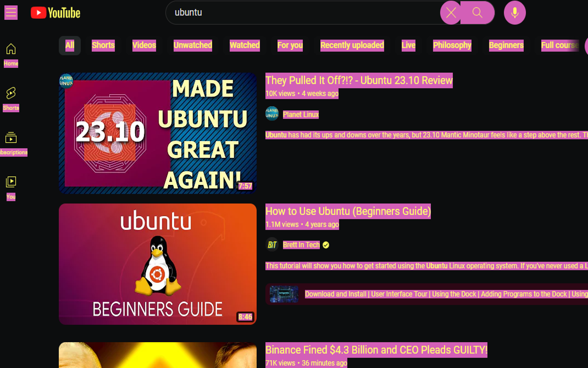This screenshot has height=368, width=588.
Task: Click the Brett In Tech channel avatar
Action: pyautogui.click(x=272, y=245)
